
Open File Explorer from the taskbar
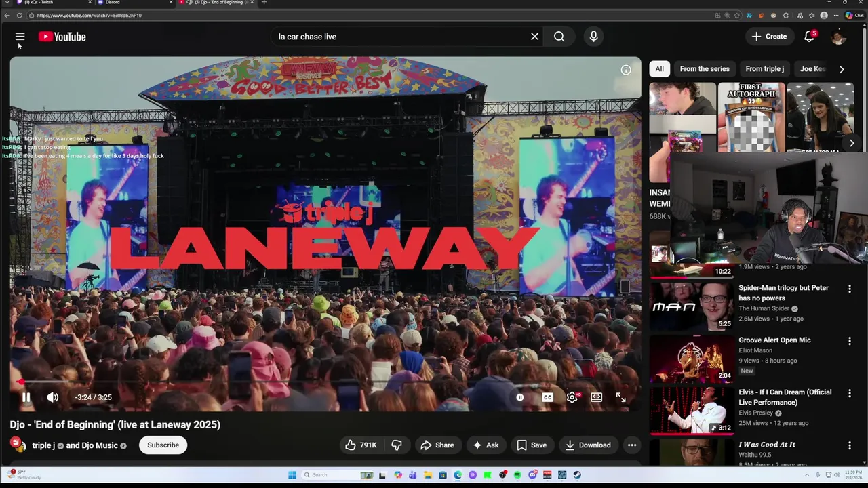click(x=428, y=475)
